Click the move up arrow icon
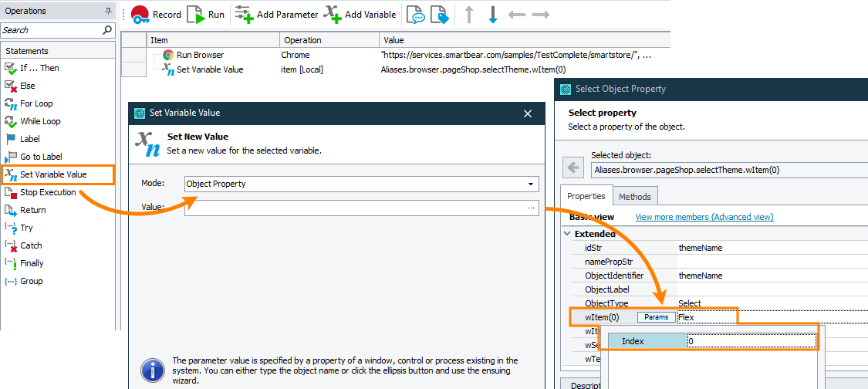Screen dimensions: 868x389 [468, 15]
